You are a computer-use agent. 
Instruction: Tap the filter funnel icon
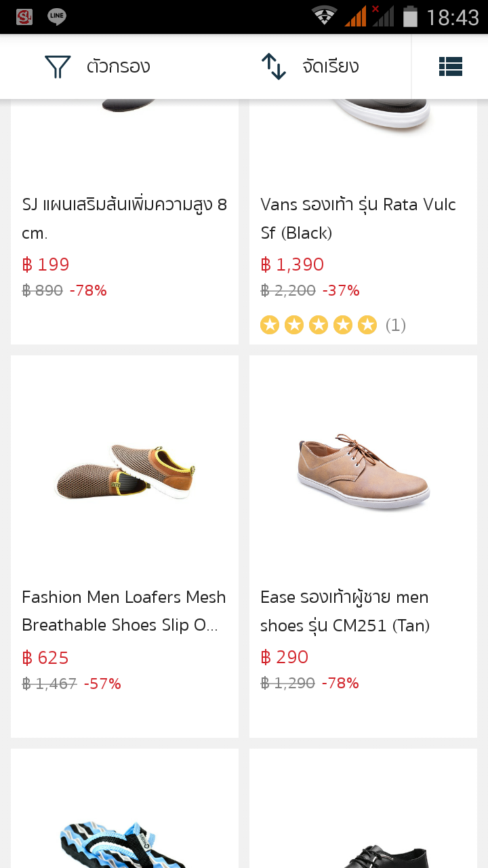click(x=58, y=66)
